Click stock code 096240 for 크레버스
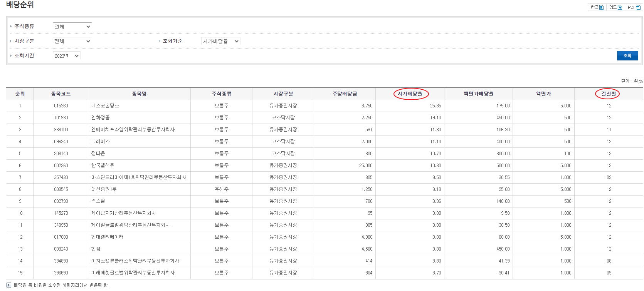 coord(61,142)
